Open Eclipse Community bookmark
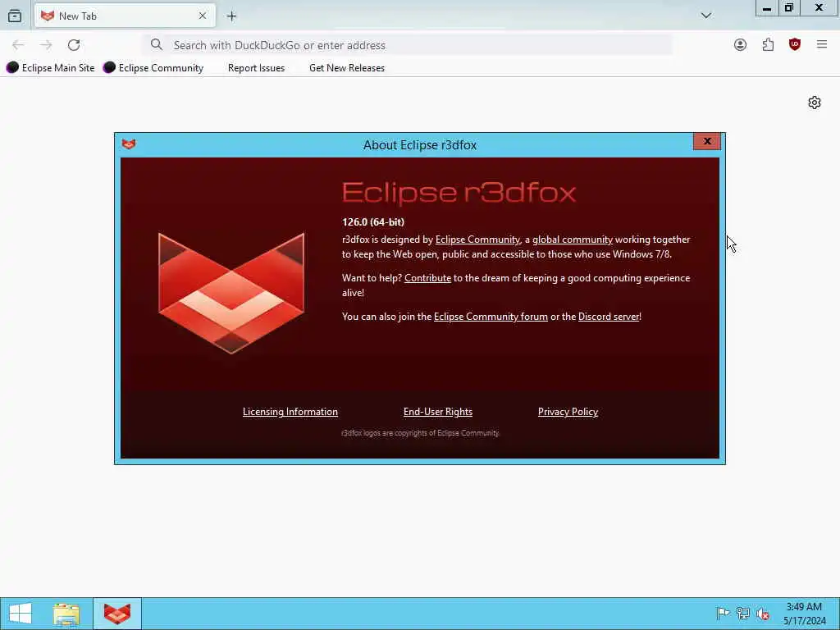 pos(153,67)
